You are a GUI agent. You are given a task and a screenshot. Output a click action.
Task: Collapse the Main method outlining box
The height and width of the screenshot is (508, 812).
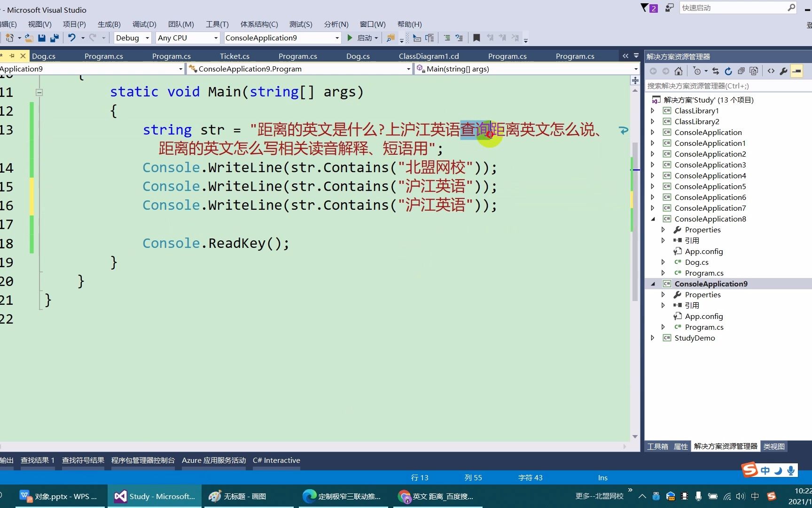39,93
